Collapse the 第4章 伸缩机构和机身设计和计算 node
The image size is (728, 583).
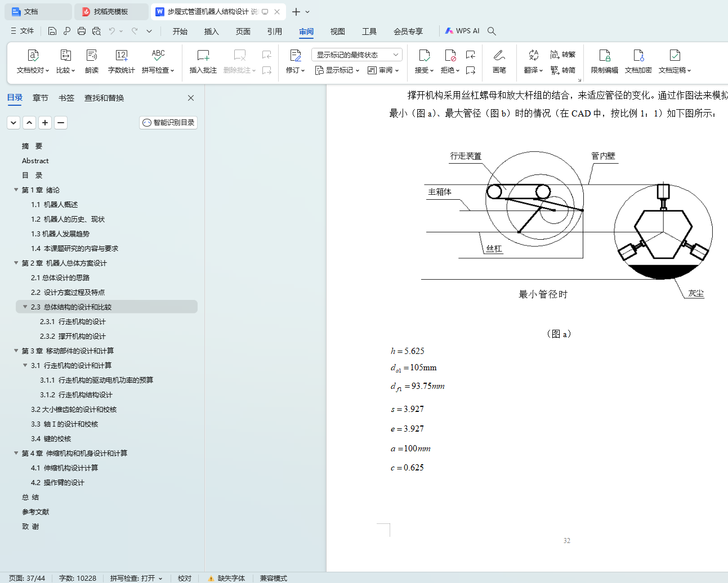[x=16, y=454]
